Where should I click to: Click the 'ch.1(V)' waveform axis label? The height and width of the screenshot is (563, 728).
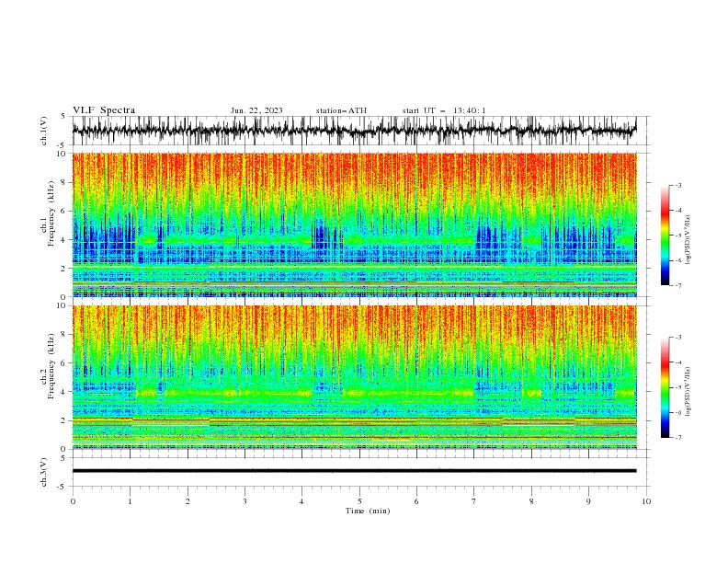44,131
